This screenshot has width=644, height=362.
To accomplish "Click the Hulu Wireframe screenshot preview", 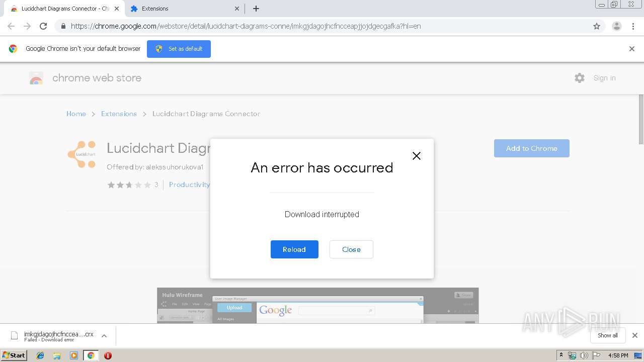I will click(318, 306).
